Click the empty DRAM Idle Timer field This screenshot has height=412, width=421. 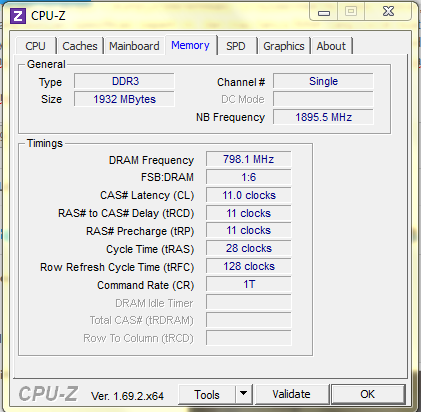click(x=249, y=302)
